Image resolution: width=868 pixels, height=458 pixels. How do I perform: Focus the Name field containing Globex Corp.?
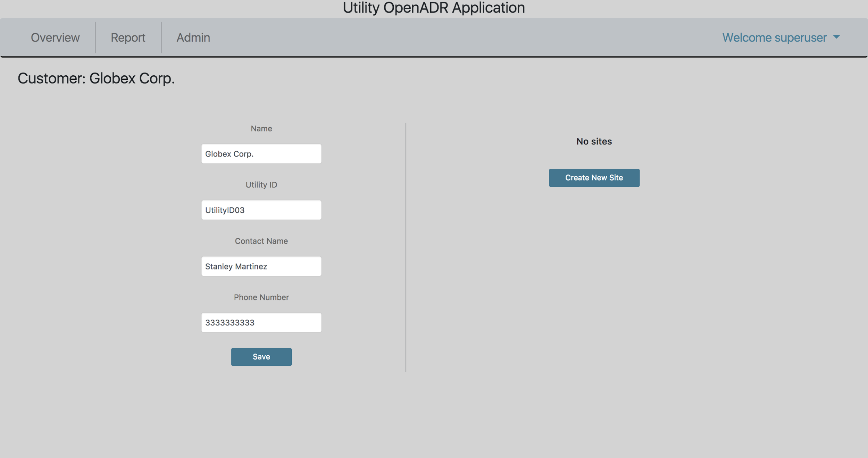[x=261, y=154]
